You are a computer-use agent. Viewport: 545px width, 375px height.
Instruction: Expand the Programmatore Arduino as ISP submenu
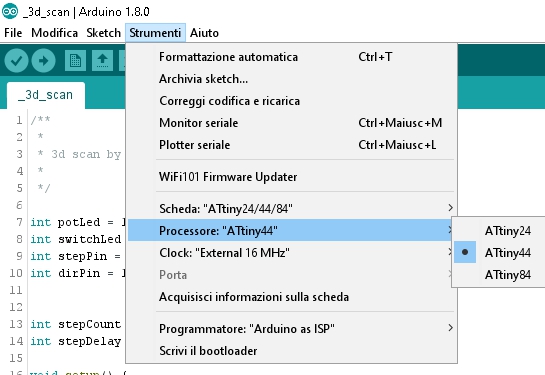[291, 328]
